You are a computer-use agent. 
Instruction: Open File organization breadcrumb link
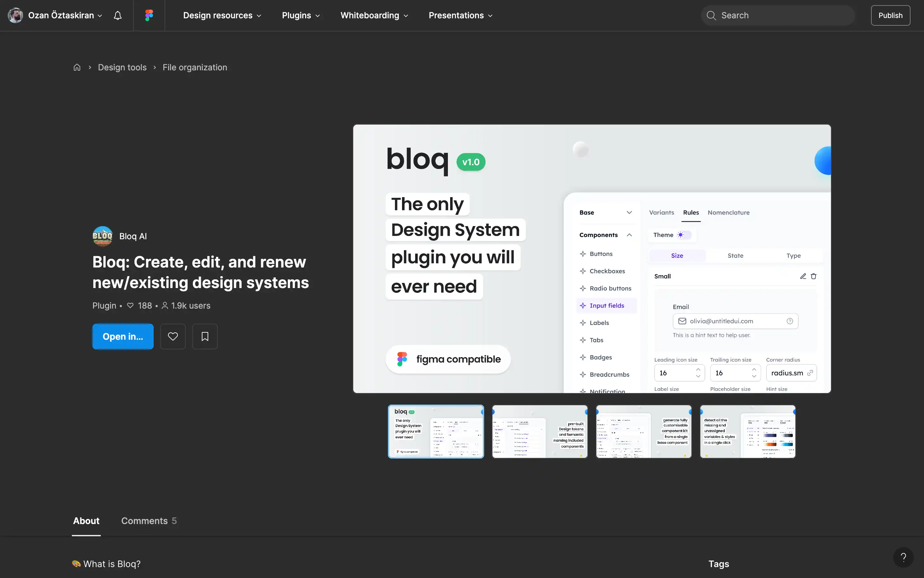pos(195,67)
